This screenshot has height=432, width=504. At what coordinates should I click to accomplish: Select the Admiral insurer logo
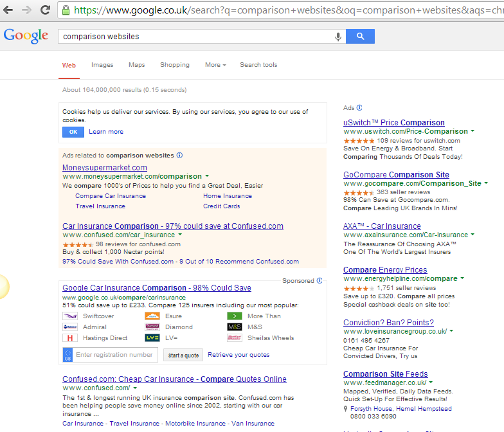coord(70,327)
